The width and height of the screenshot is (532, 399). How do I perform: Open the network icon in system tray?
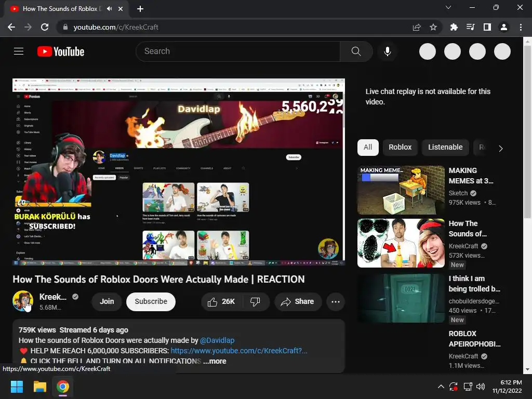tap(468, 387)
